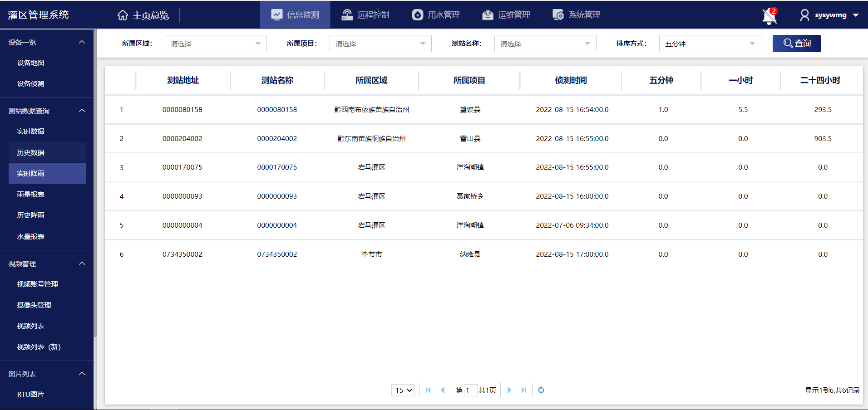Screen dimensions: 868x410
Task: Click the 293.5 value cell
Action: pos(823,109)
